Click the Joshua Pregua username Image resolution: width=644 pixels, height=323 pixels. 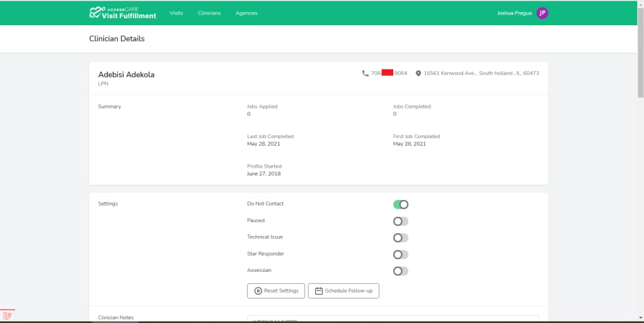tap(514, 13)
